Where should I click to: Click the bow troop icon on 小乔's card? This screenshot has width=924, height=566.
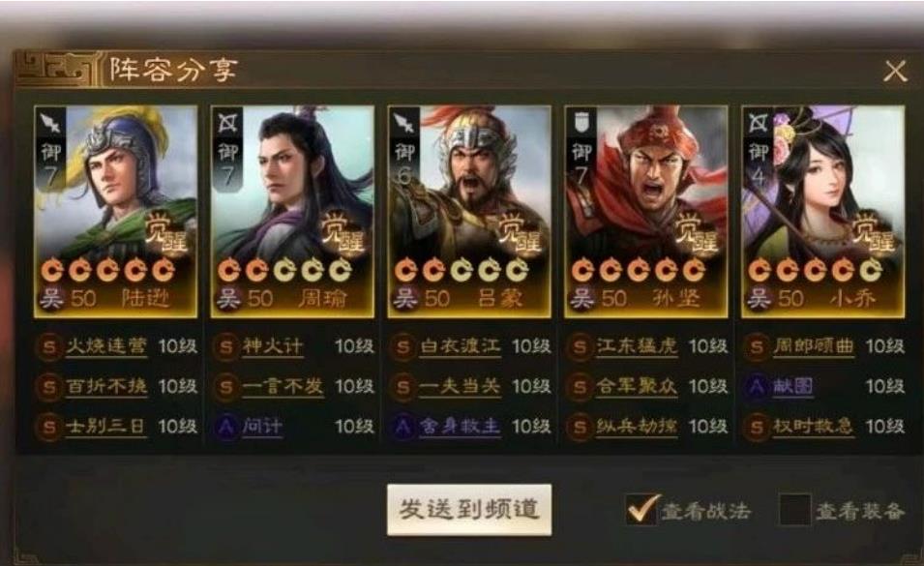758,124
